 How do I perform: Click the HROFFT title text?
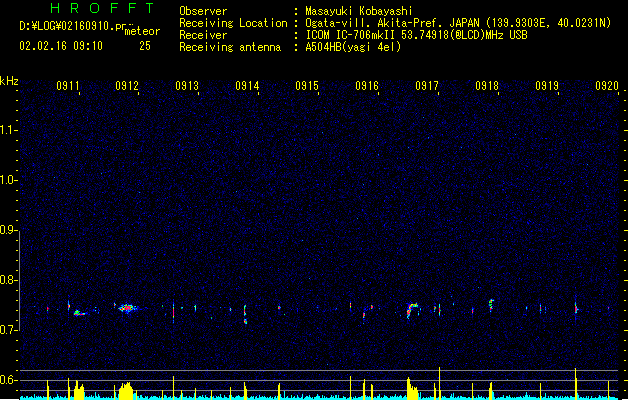pyautogui.click(x=102, y=8)
